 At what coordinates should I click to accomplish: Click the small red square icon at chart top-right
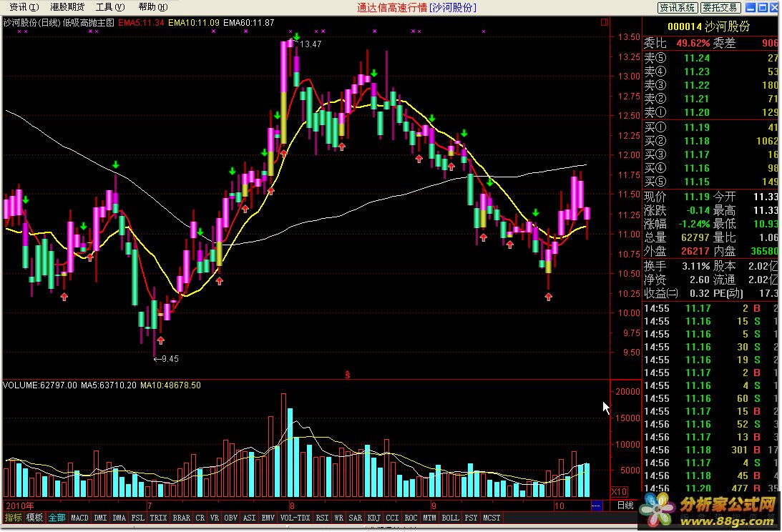605,22
